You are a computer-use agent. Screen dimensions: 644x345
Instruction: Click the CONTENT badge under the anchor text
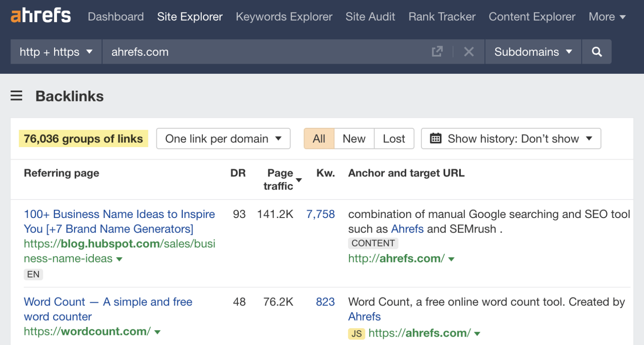373,243
